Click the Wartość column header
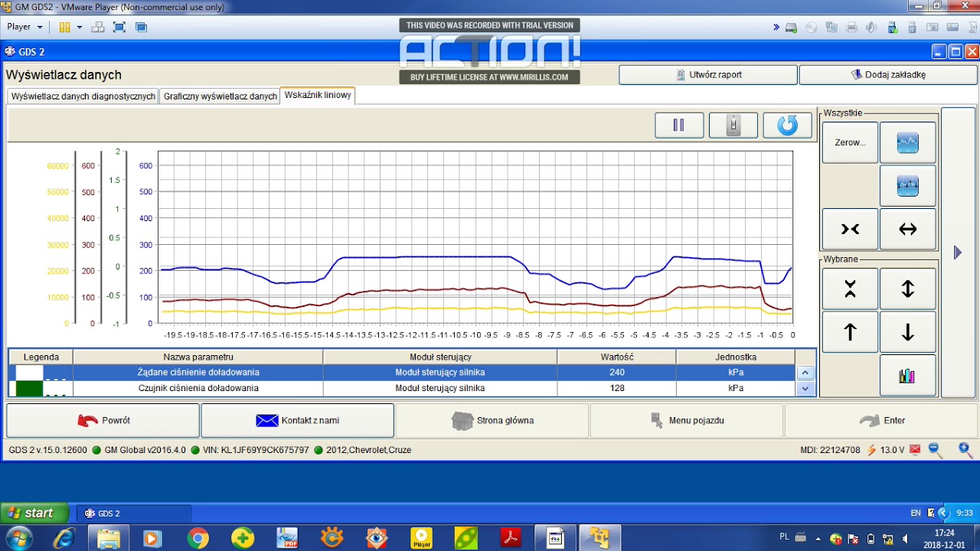The height and width of the screenshot is (551, 980). pyautogui.click(x=617, y=357)
